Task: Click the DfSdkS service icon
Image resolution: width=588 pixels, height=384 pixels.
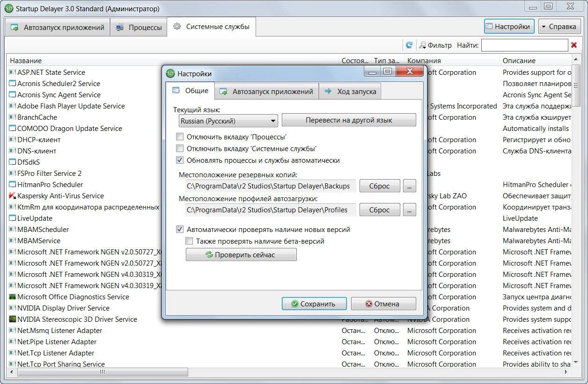Action: (x=13, y=162)
